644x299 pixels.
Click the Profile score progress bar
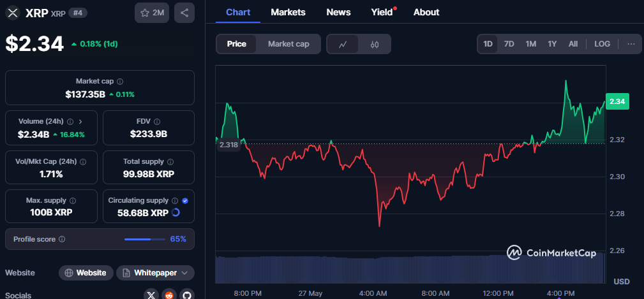(x=145, y=239)
